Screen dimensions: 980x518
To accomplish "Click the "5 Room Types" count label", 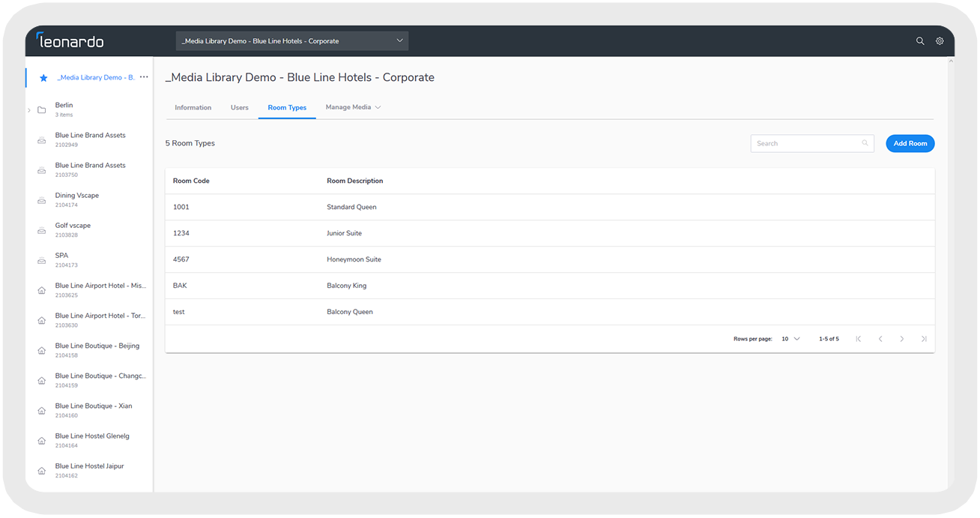I will [190, 144].
